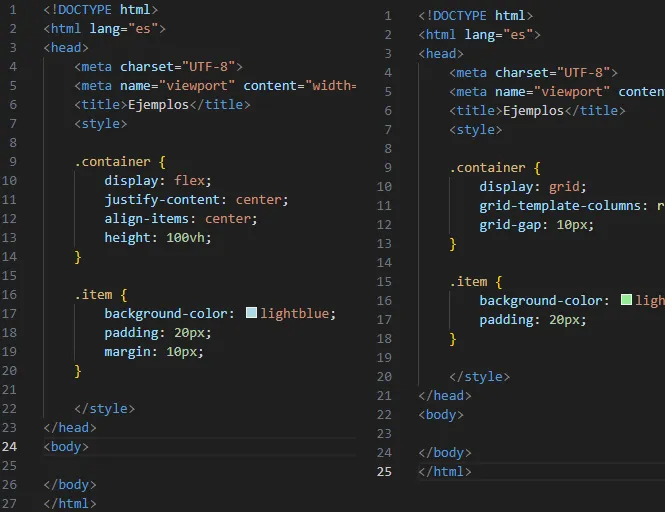Click '</head>' tag in right editor
The width and height of the screenshot is (665, 512).
[x=444, y=396]
